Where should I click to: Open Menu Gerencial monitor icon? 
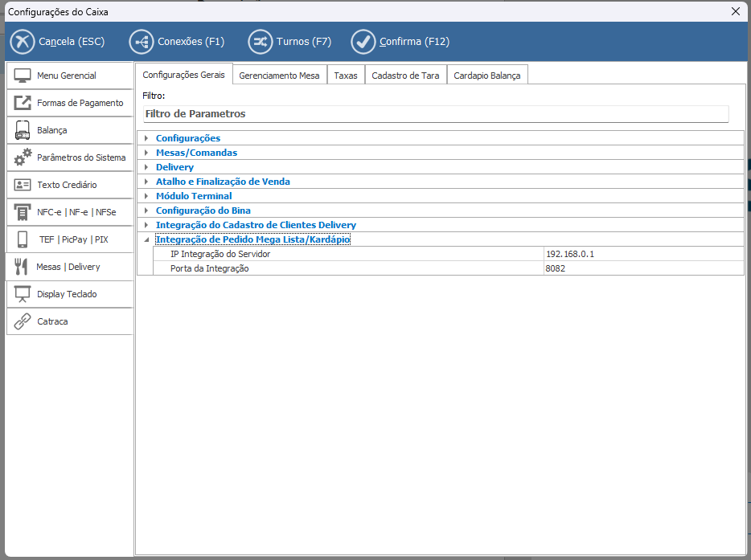[23, 76]
